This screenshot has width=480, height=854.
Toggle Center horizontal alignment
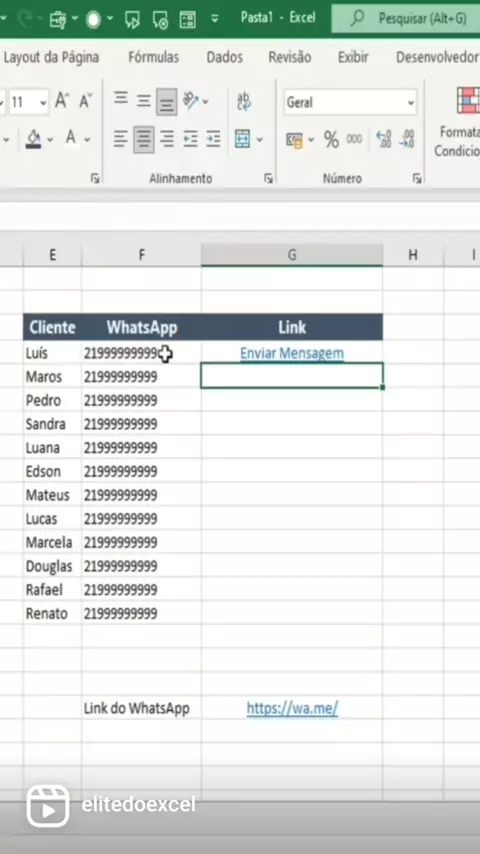(x=144, y=139)
